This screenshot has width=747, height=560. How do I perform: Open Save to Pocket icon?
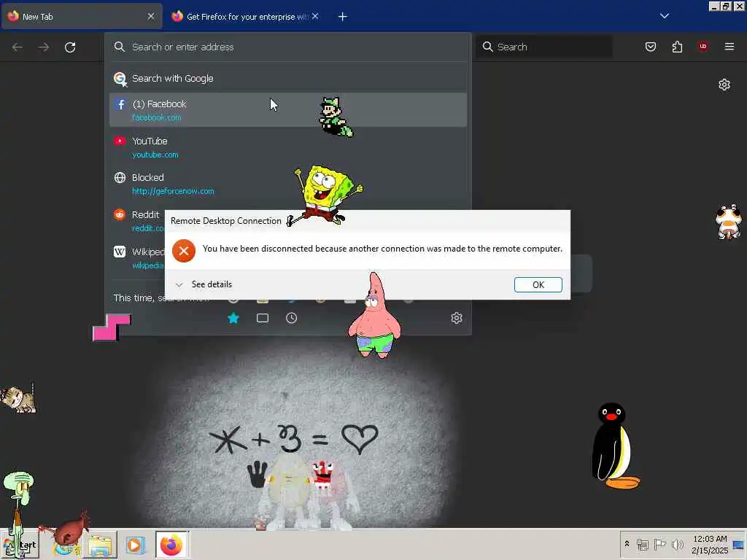pos(650,47)
